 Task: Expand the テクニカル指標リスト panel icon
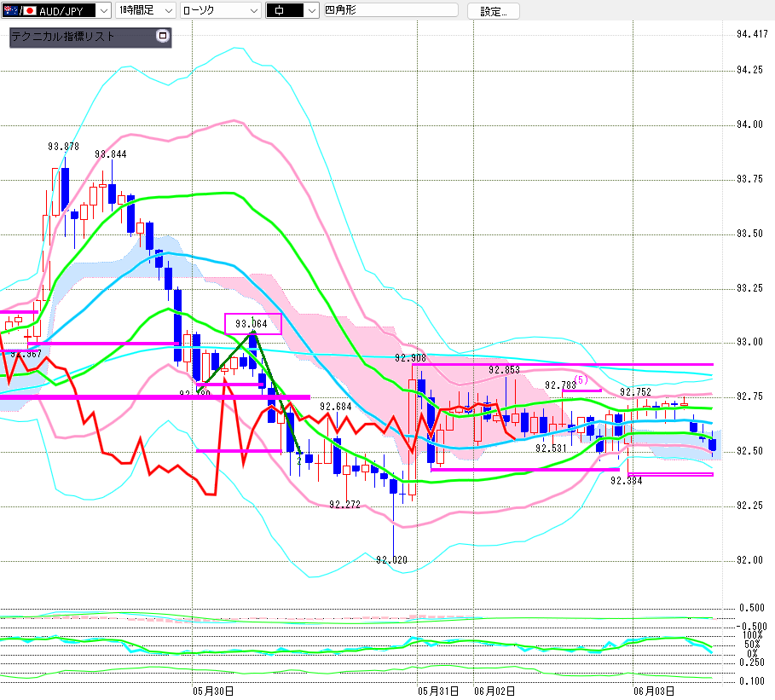click(x=163, y=36)
